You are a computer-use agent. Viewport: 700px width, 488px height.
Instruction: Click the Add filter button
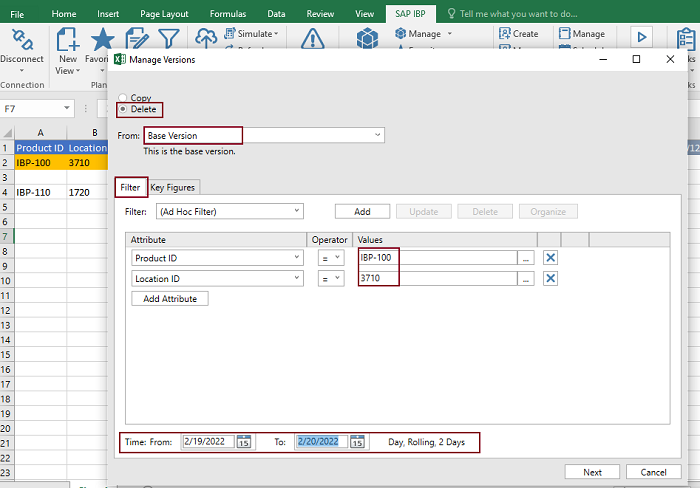tap(362, 211)
